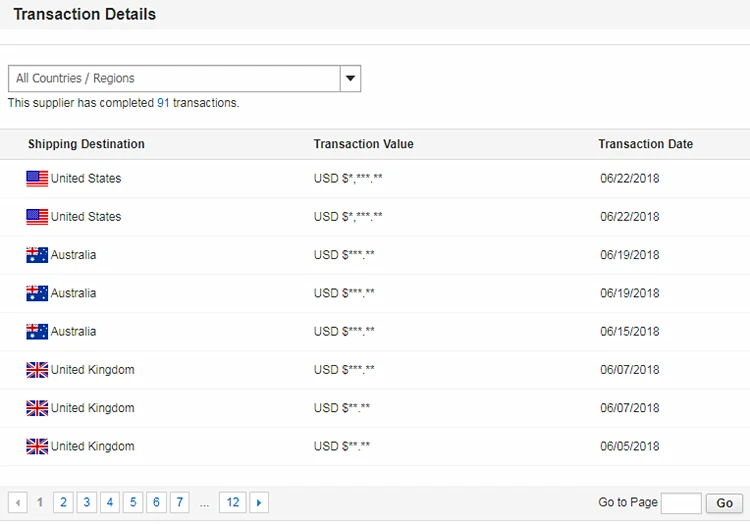
Task: Jump to page 12 of transactions
Action: (233, 503)
